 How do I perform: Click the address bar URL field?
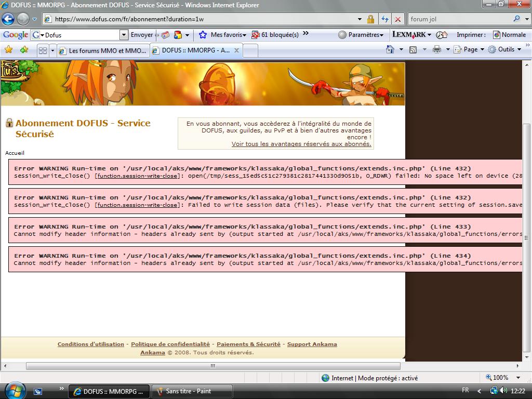200,19
